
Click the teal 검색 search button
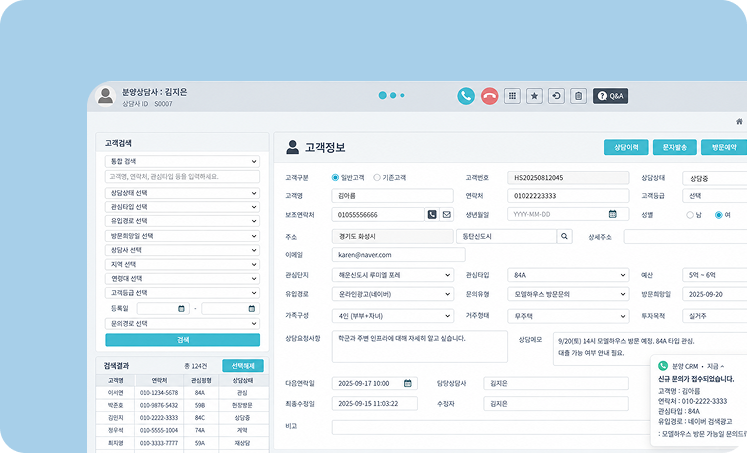182,340
